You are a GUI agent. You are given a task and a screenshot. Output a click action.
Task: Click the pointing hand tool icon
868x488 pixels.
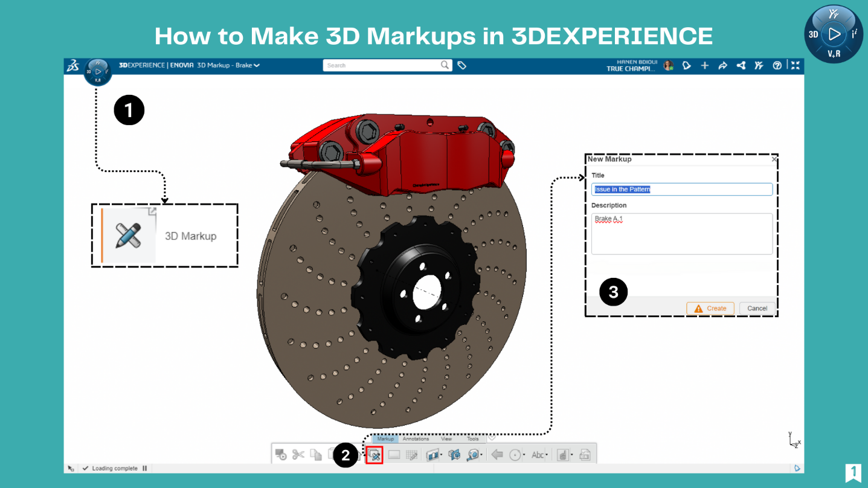tap(563, 455)
